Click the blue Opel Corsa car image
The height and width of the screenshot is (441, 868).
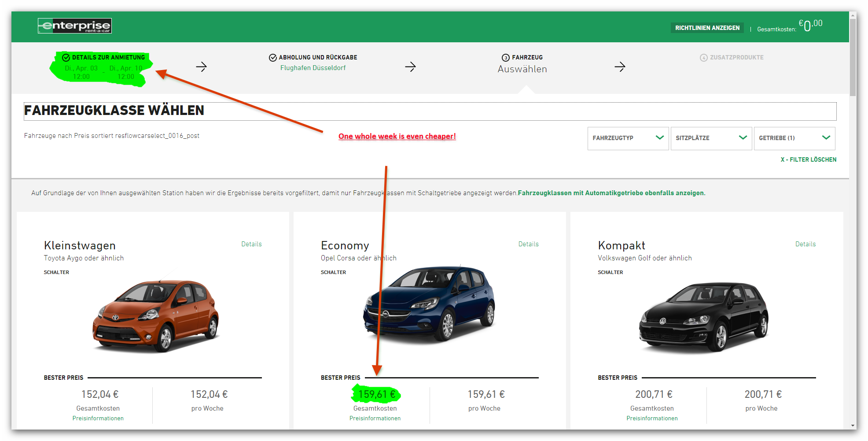[x=430, y=303]
